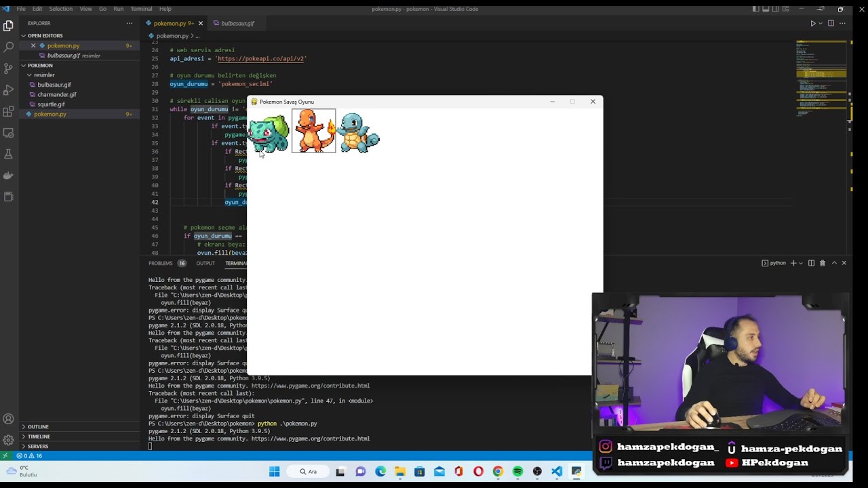Kill terminal with trash icon
This screenshot has width=868, height=488.
(823, 263)
